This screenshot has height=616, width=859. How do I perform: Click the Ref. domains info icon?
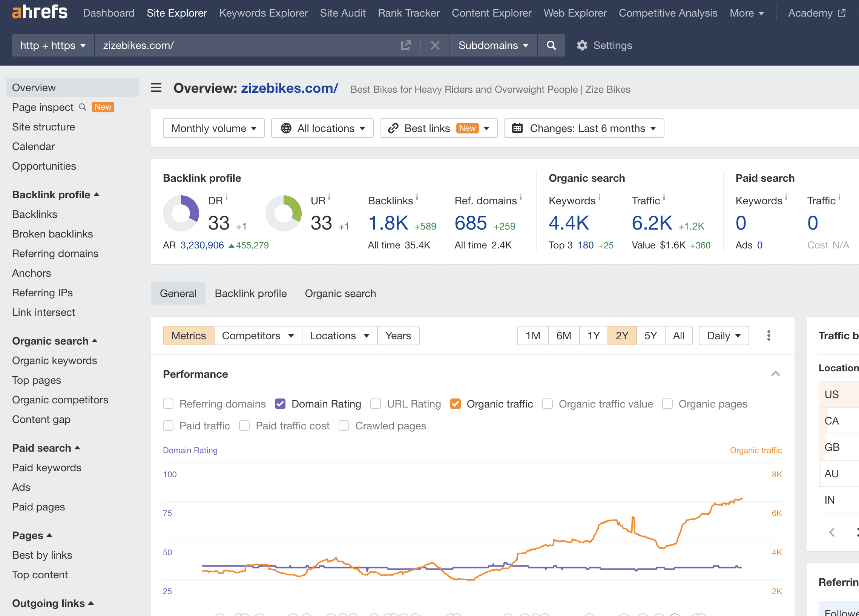tap(521, 197)
